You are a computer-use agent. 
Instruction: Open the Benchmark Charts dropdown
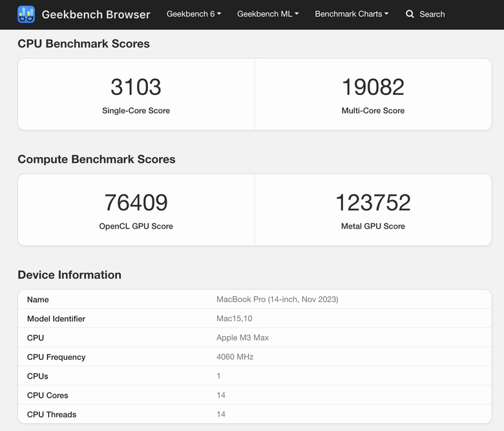coord(352,14)
